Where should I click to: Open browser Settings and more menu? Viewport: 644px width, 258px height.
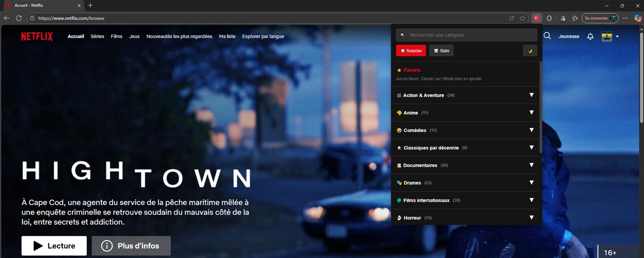pos(625,18)
